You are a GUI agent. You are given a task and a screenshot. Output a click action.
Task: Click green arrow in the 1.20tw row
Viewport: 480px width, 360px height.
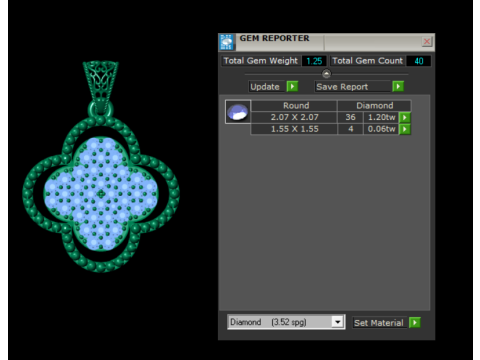pyautogui.click(x=405, y=117)
